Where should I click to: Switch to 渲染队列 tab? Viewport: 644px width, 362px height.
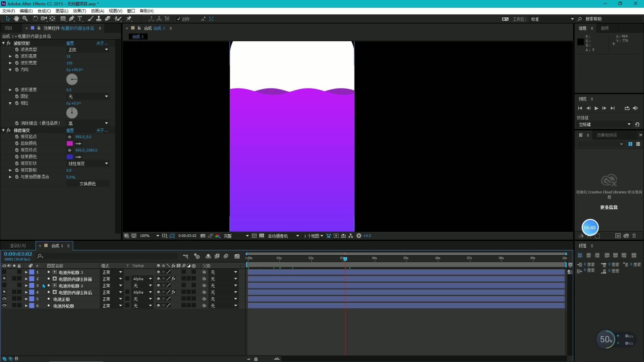pyautogui.click(x=17, y=246)
